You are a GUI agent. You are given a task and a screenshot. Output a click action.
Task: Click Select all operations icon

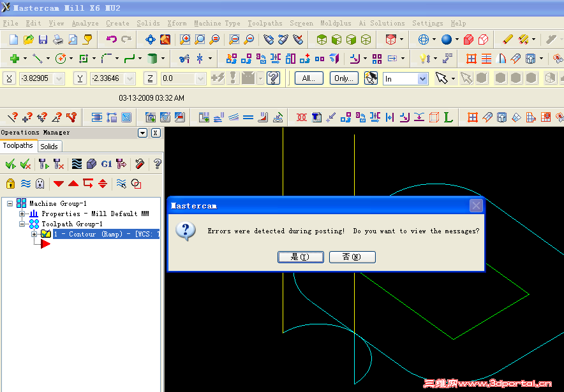[10, 164]
